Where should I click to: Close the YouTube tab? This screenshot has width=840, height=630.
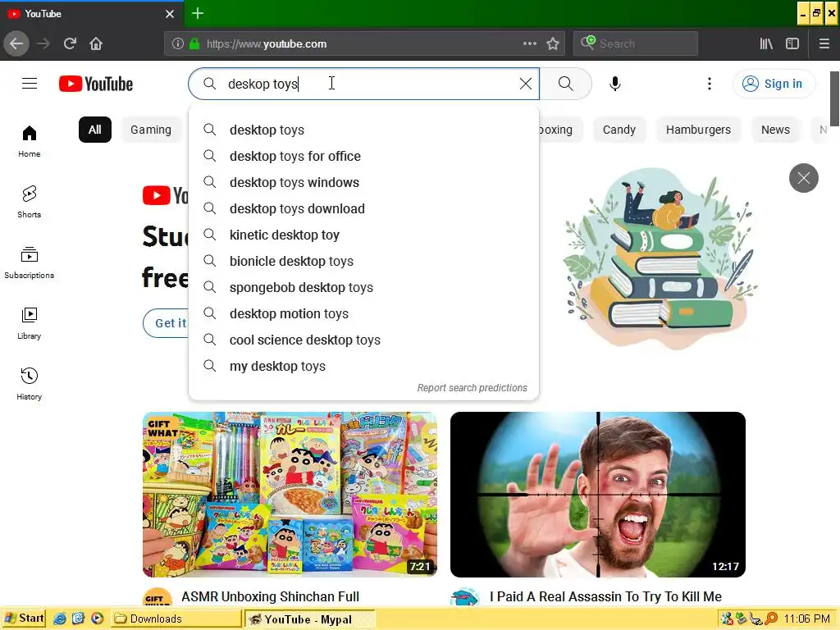(170, 14)
